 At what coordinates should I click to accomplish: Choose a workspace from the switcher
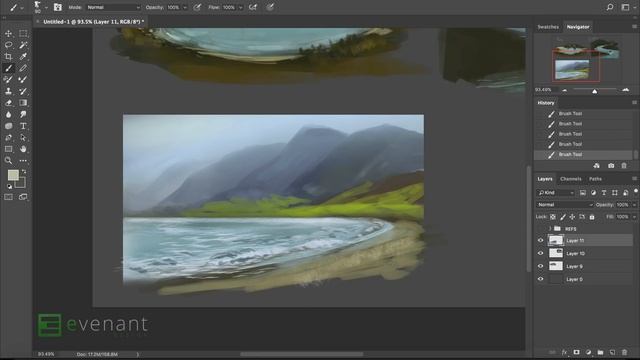(625, 7)
